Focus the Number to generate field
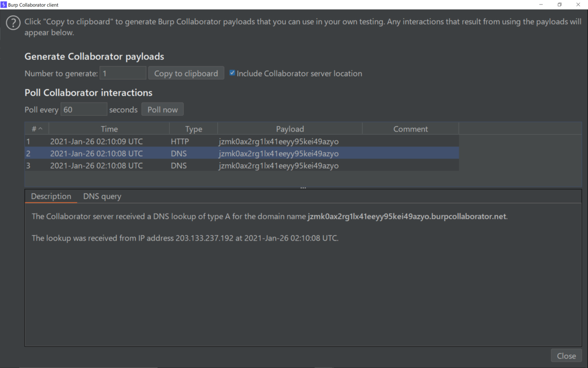This screenshot has width=588, height=368. tap(123, 73)
